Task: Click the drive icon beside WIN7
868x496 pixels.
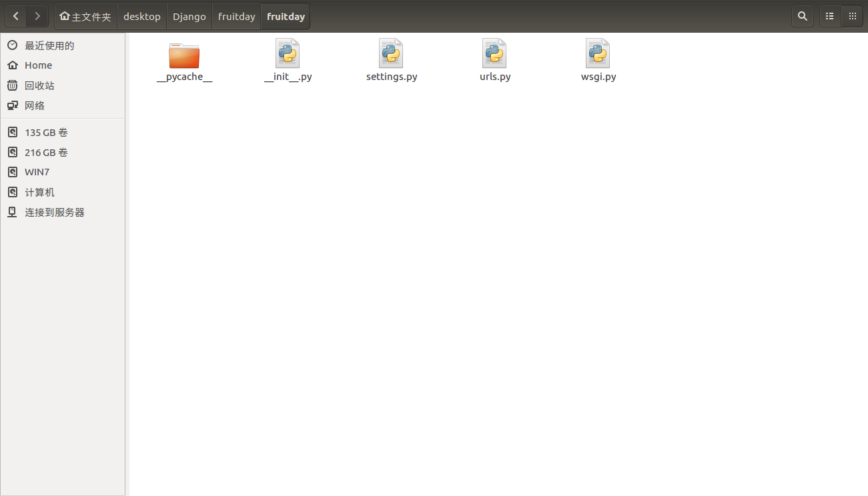Action: tap(12, 172)
